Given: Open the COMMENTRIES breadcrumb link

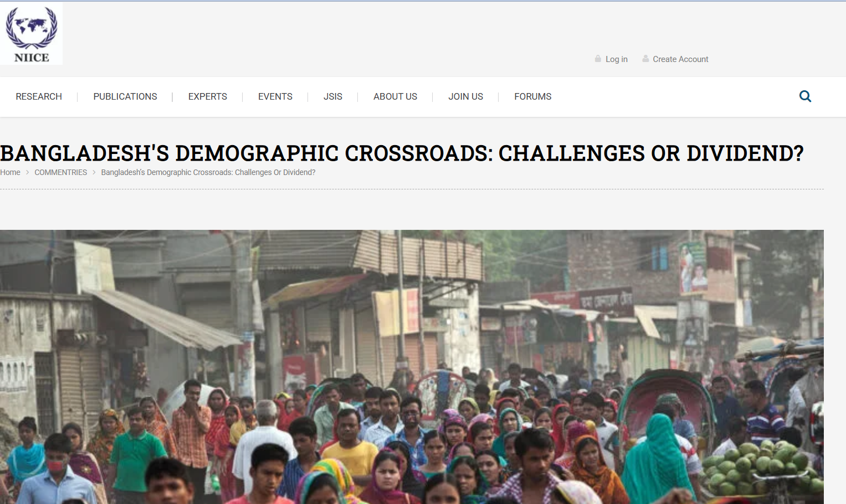Looking at the screenshot, I should [x=61, y=172].
